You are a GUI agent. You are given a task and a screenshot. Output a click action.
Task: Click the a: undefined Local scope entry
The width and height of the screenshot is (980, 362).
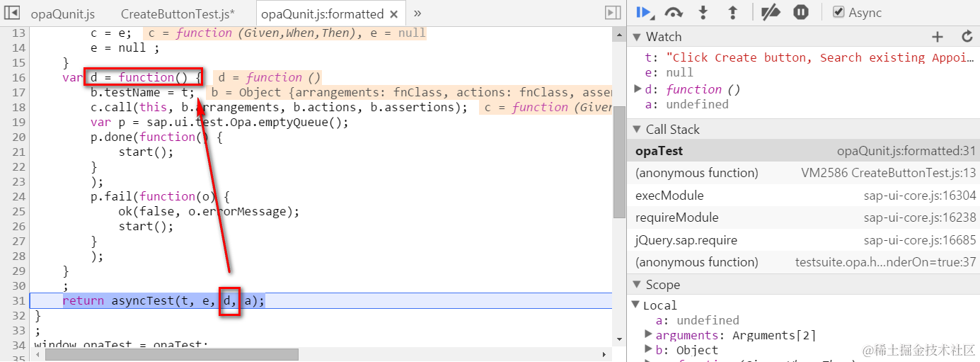(x=697, y=320)
